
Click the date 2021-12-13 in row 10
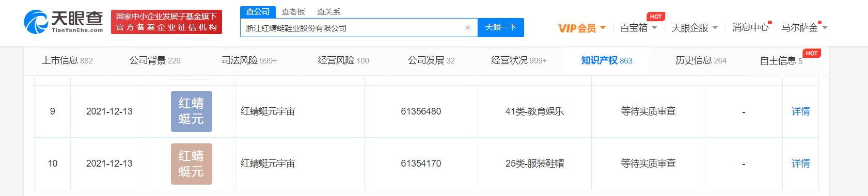109,164
